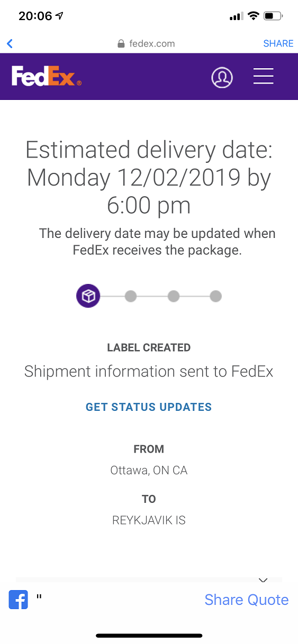Tap the Share Quote button

coord(247,600)
